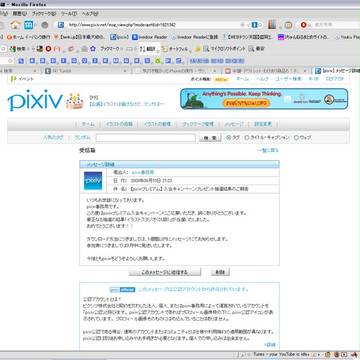The height and width of the screenshot is (360, 360).
Task: Click the pixiv favicon in address bar
Action: point(61,25)
